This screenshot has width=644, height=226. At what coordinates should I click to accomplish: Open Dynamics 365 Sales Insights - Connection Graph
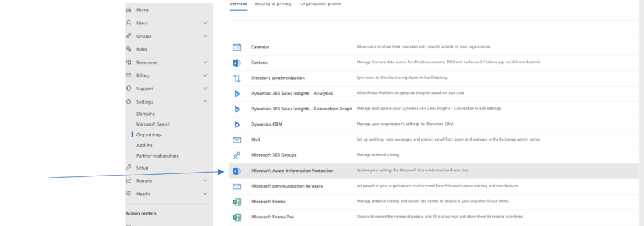pos(301,109)
